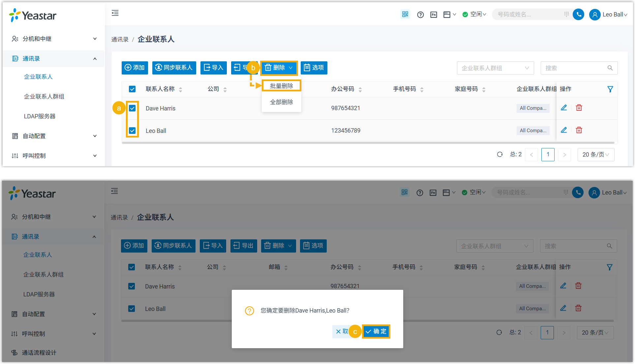Click the filter funnel icon in table header

coord(610,89)
